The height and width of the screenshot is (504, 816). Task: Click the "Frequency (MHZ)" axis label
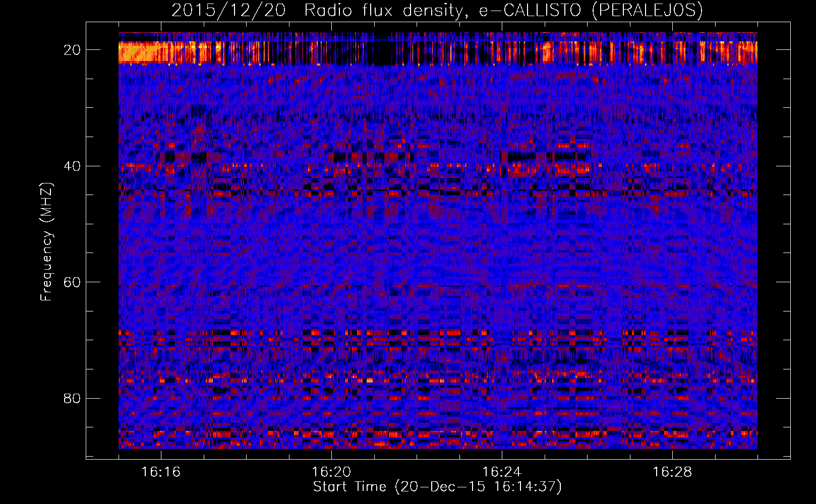click(x=46, y=242)
